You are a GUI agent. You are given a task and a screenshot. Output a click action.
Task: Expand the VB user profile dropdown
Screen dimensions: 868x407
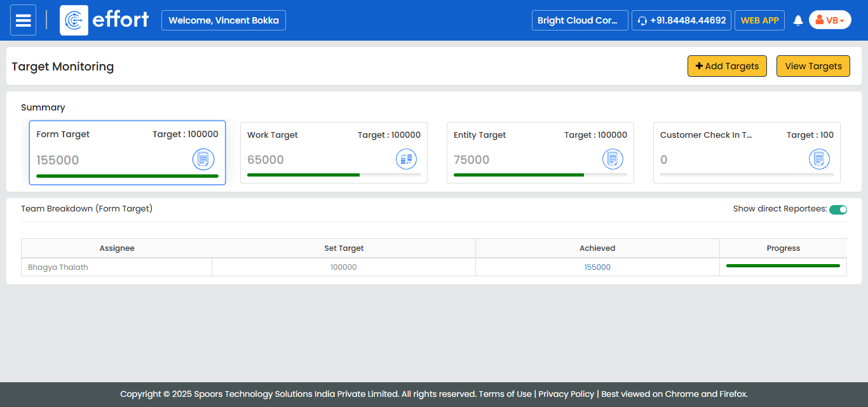(x=830, y=20)
